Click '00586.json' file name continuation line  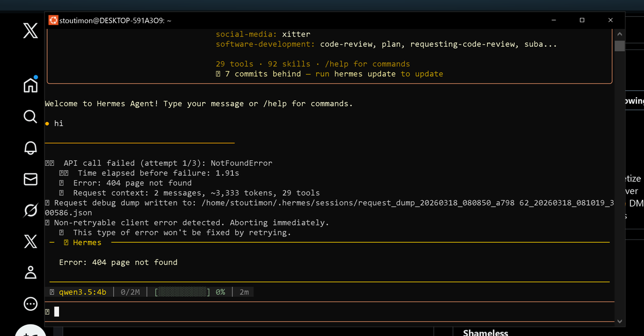tap(69, 213)
